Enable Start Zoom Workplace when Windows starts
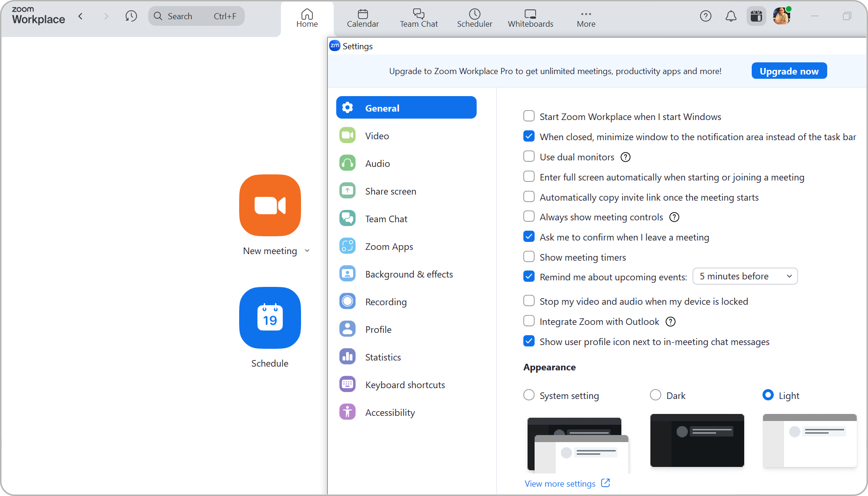This screenshot has height=496, width=868. [528, 115]
